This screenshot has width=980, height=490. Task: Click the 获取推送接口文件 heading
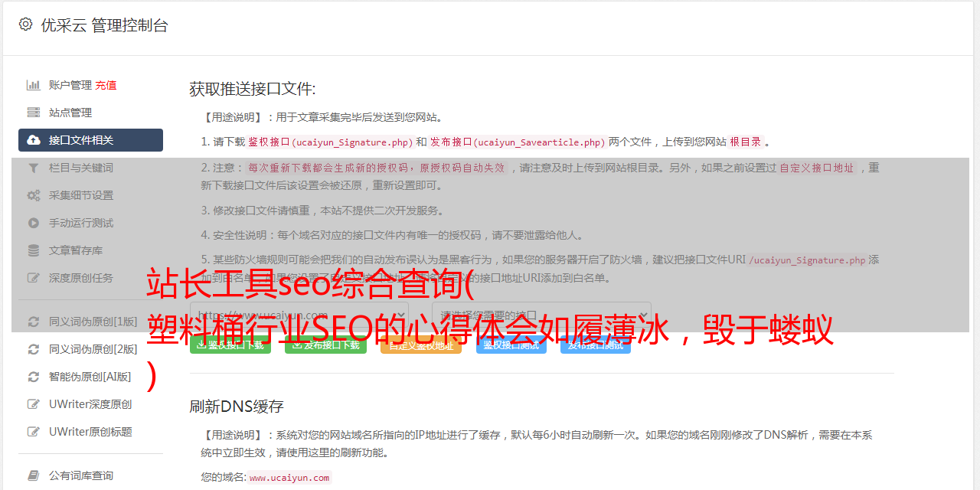pos(253,89)
